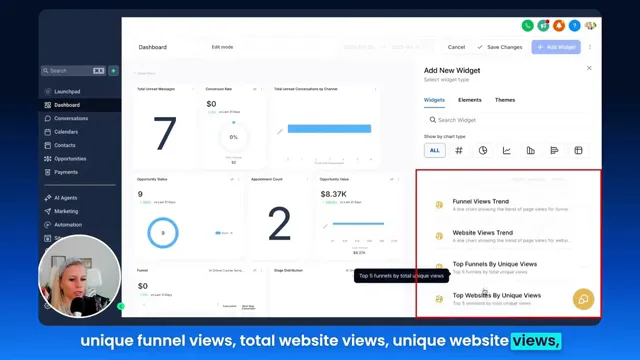This screenshot has width=640, height=360.
Task: Open Total Unread Messages widget options
Action: 193,89
